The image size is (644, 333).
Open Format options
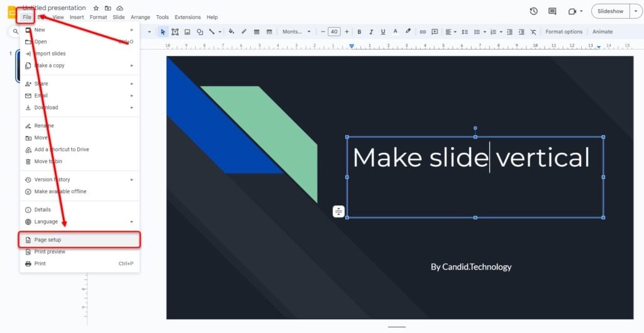pyautogui.click(x=563, y=31)
